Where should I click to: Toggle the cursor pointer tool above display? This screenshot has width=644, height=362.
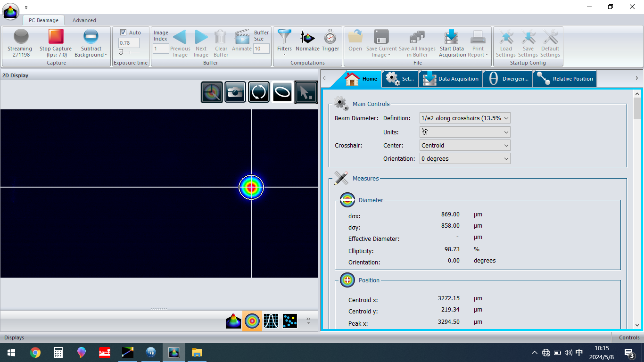click(306, 92)
